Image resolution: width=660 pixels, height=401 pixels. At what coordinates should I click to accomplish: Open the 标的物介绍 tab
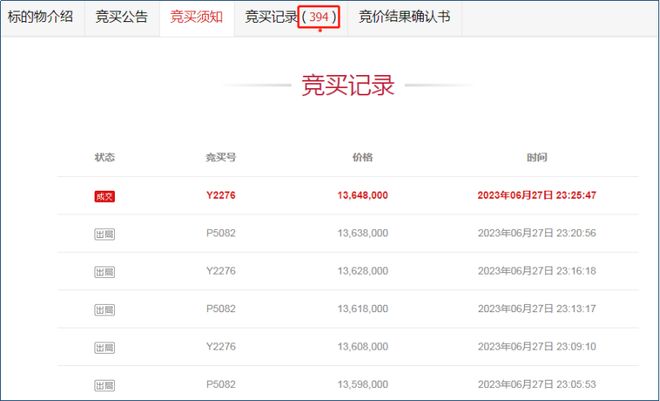tap(40, 17)
